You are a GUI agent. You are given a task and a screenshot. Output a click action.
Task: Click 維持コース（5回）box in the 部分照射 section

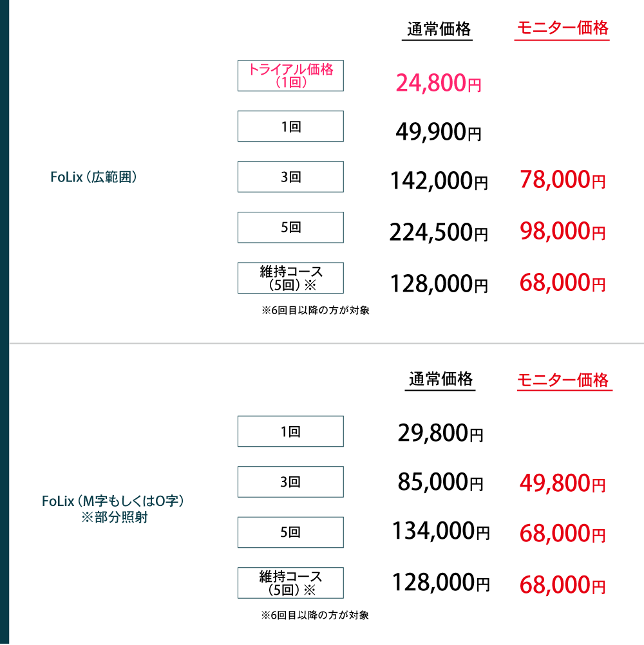coord(290,583)
